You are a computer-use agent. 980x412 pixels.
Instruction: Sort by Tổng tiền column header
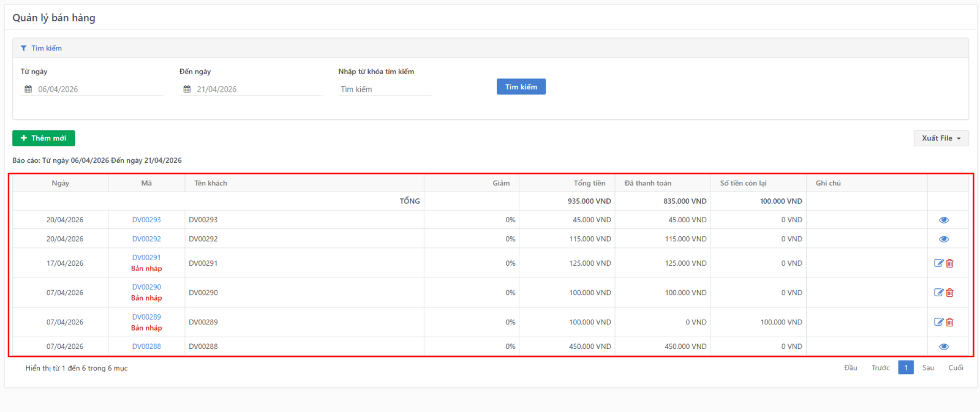click(x=567, y=183)
